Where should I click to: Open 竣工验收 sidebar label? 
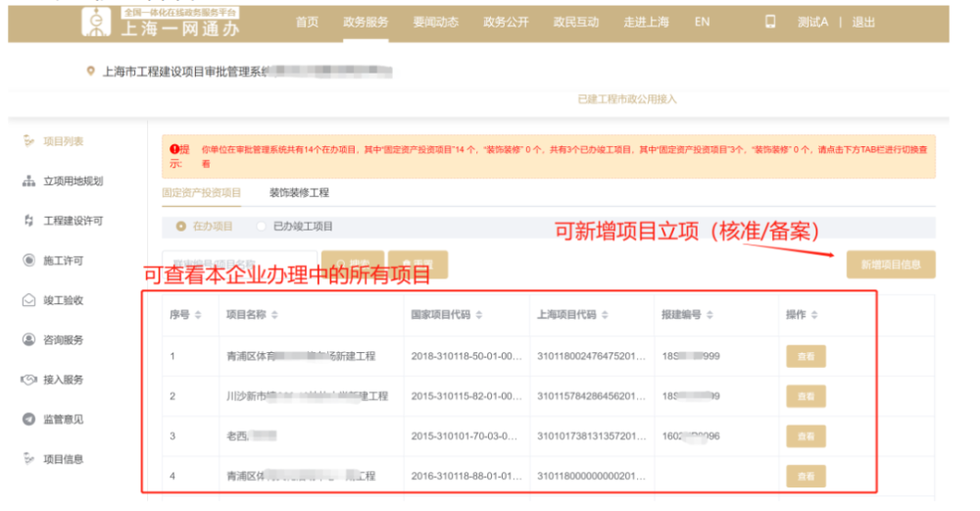click(63, 300)
